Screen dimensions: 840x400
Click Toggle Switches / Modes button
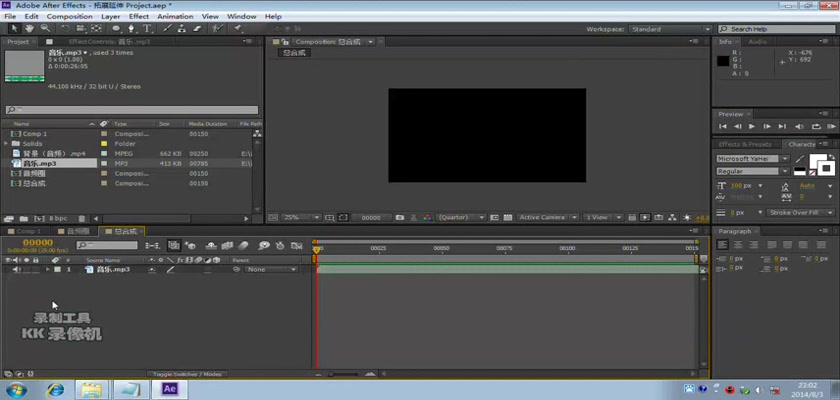pyautogui.click(x=187, y=374)
